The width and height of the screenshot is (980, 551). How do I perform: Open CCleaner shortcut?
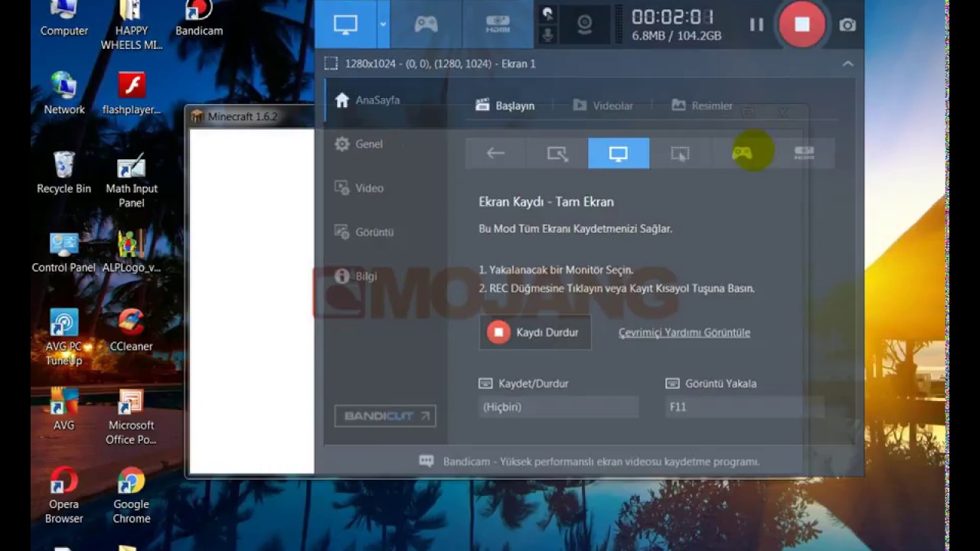pyautogui.click(x=132, y=330)
